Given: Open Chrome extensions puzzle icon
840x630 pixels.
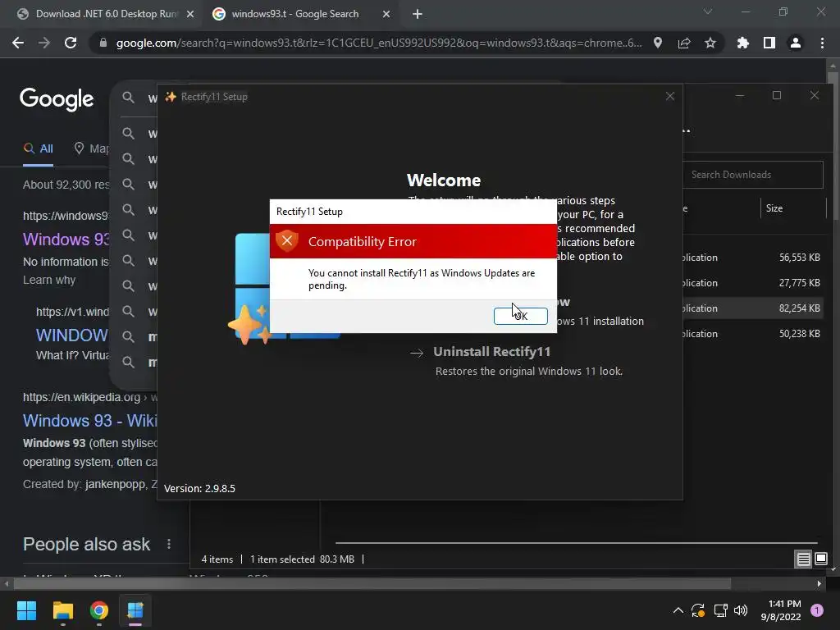Looking at the screenshot, I should tap(742, 43).
